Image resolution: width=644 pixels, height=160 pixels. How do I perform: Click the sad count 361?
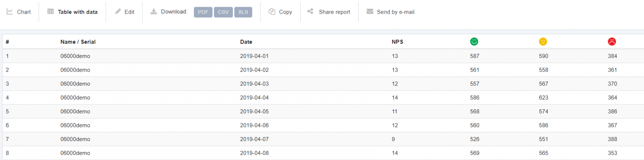pos(612,70)
